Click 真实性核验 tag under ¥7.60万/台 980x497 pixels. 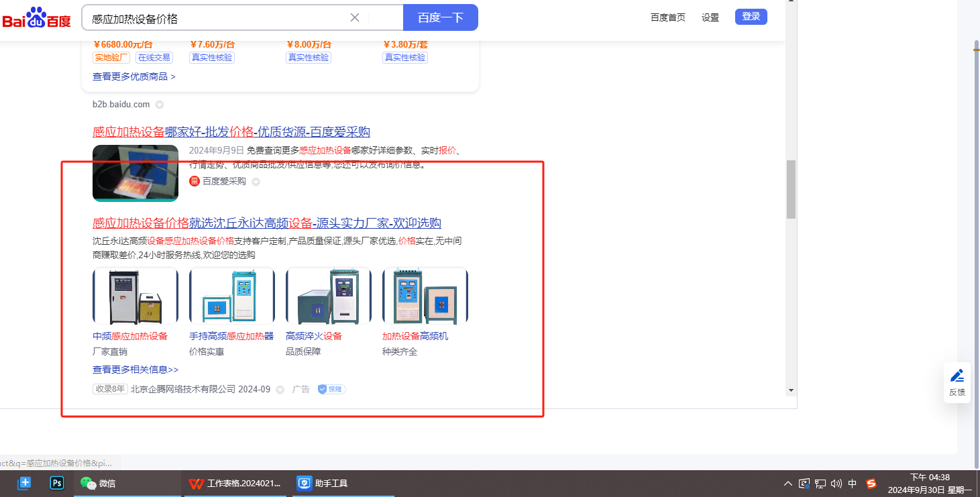pyautogui.click(x=212, y=58)
